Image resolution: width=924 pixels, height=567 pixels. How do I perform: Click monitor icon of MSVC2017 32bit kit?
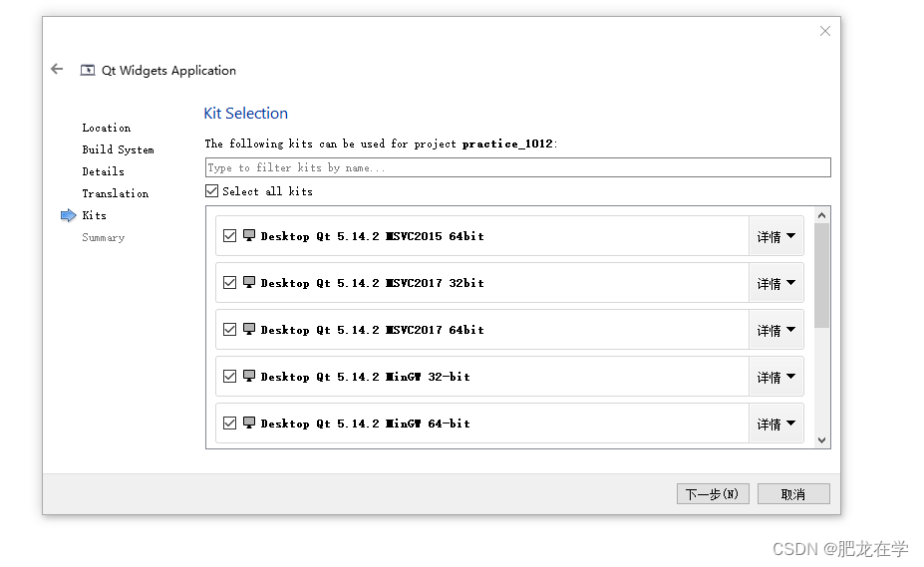click(x=249, y=283)
